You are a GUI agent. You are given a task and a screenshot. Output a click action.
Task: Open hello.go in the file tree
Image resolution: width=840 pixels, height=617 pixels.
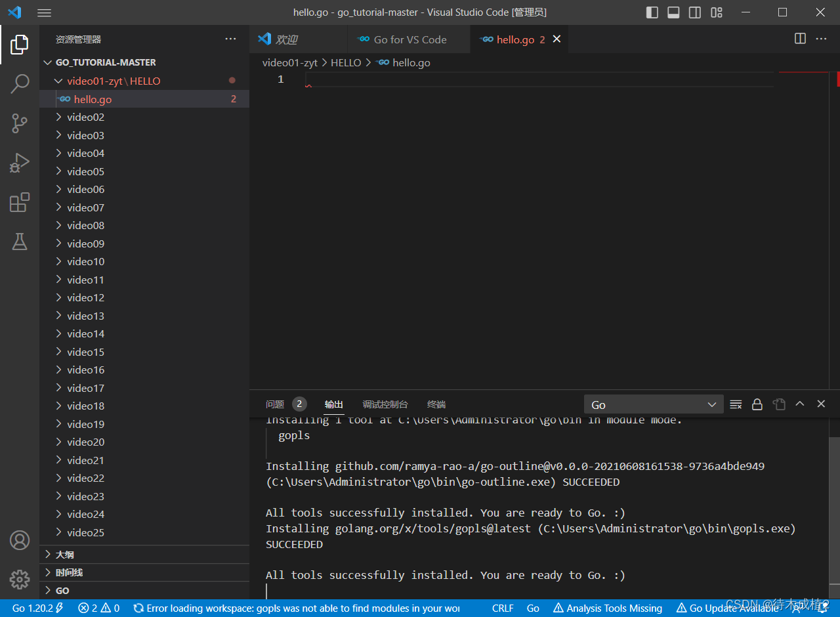pos(144,99)
